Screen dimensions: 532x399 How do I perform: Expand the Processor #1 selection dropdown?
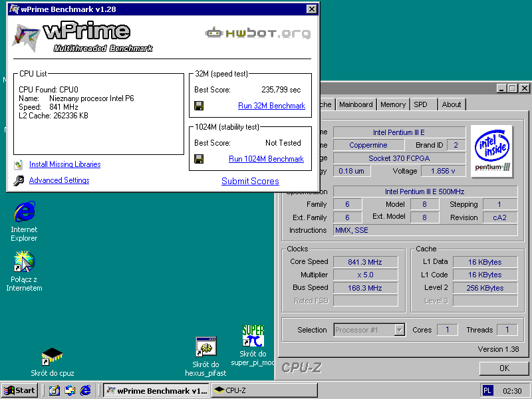[x=400, y=330]
